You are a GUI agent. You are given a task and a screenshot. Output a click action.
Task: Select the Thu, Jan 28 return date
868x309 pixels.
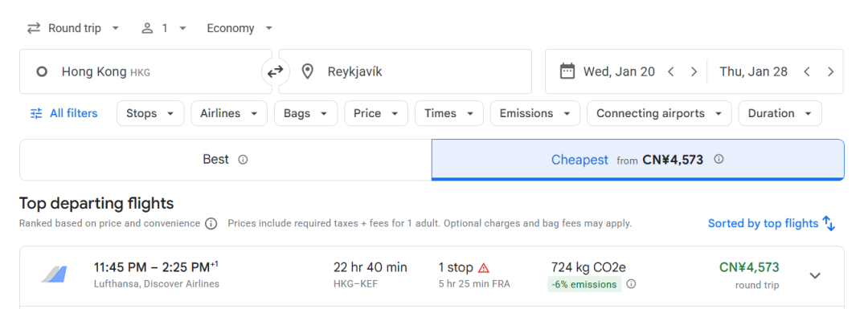pos(753,71)
